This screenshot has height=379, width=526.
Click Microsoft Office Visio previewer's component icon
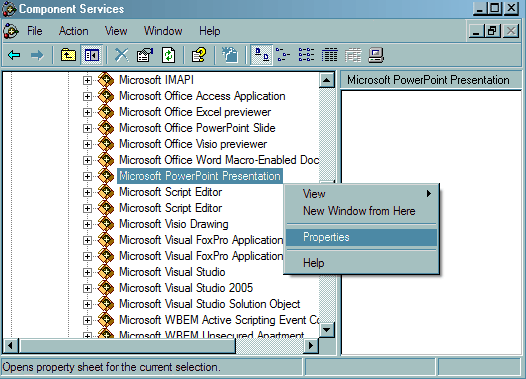106,144
